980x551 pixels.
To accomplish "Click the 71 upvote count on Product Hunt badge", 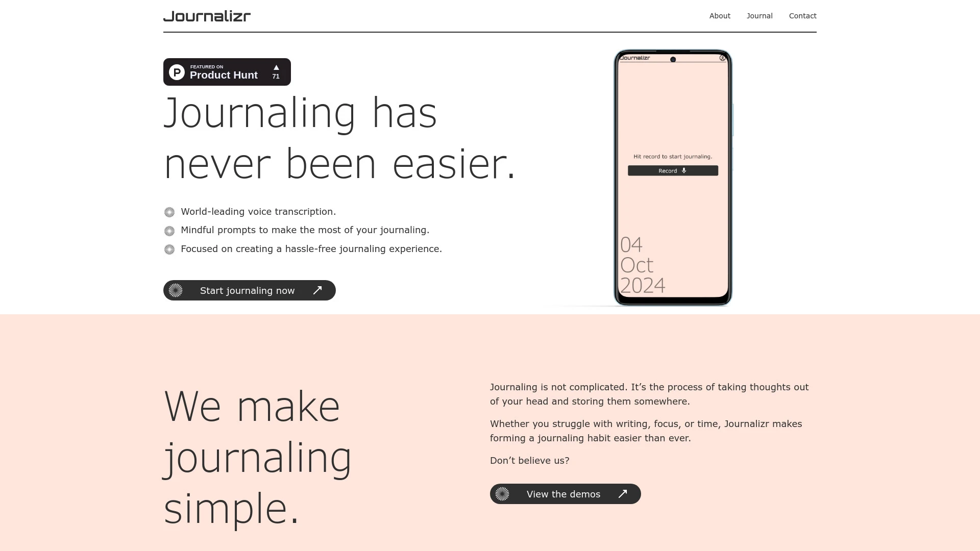I will (x=276, y=76).
